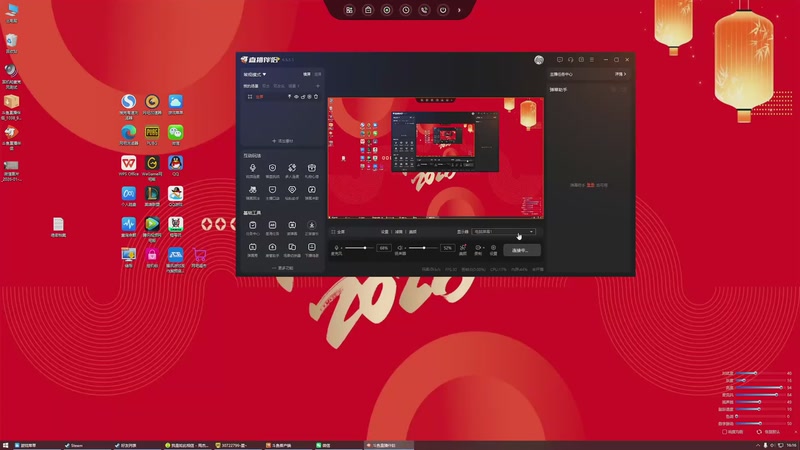This screenshot has height=450, width=800.
Task: Select the microphone tool in interactive section
Action: [253, 170]
